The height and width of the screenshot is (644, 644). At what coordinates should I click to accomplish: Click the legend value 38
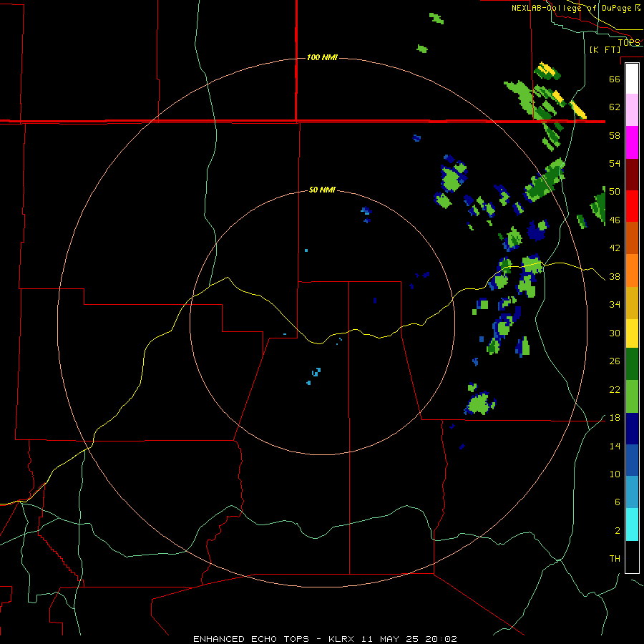coord(615,276)
